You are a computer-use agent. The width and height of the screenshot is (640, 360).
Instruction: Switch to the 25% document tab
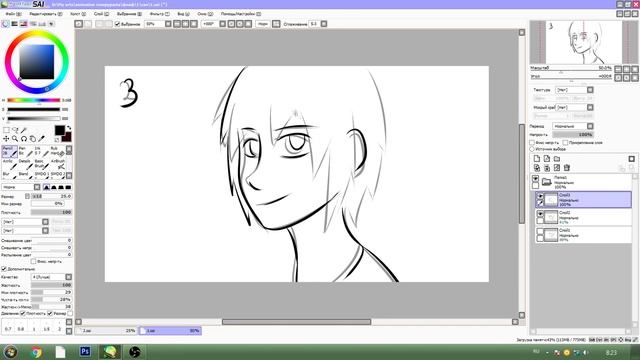tap(107, 331)
